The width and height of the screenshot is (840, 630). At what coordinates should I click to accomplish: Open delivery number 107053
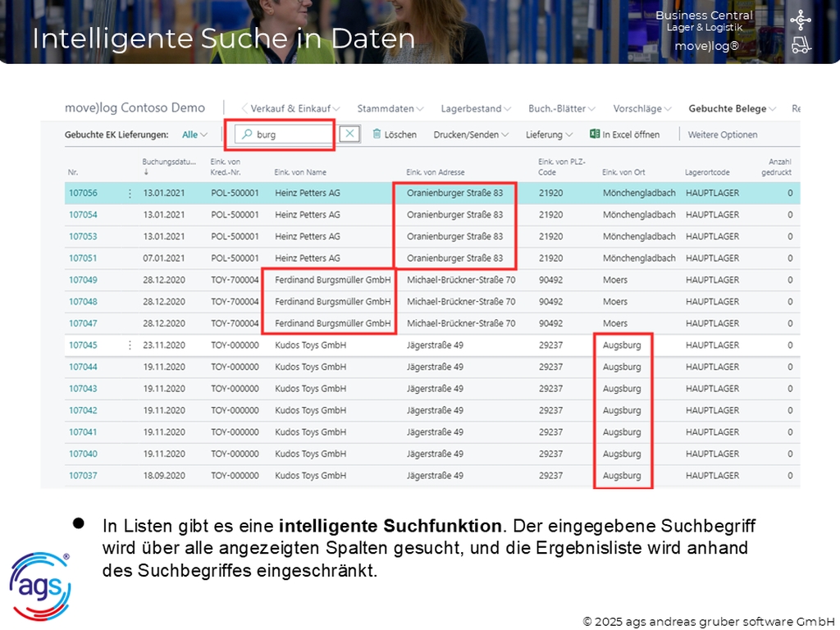[83, 237]
